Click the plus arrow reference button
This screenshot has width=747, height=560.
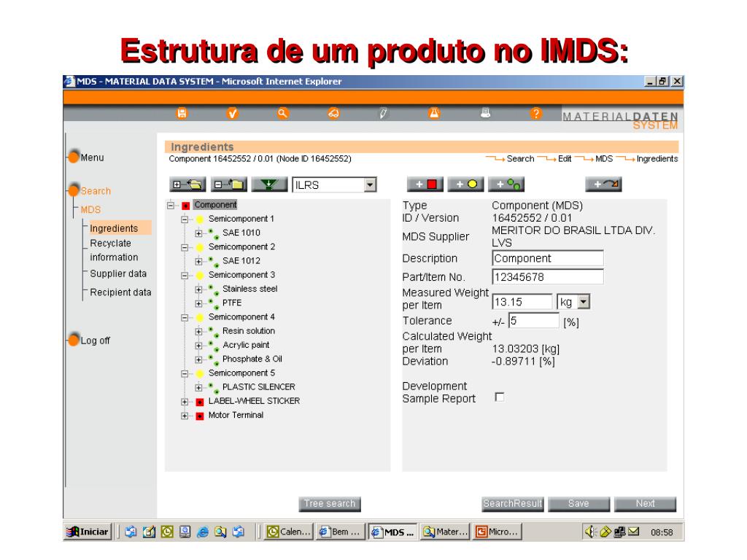click(x=604, y=184)
